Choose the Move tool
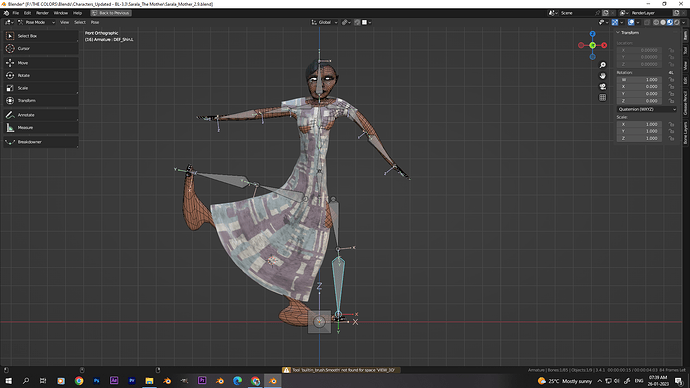Image resolution: width=690 pixels, height=388 pixels. coord(40,63)
